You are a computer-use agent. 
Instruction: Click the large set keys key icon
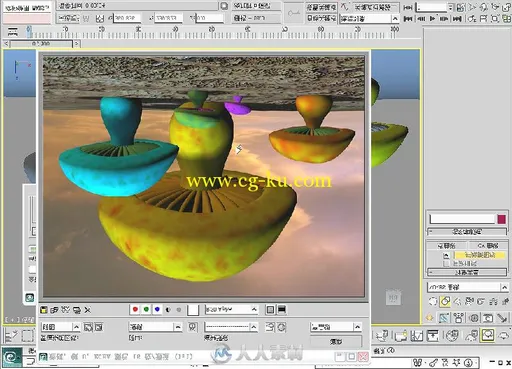click(x=293, y=13)
